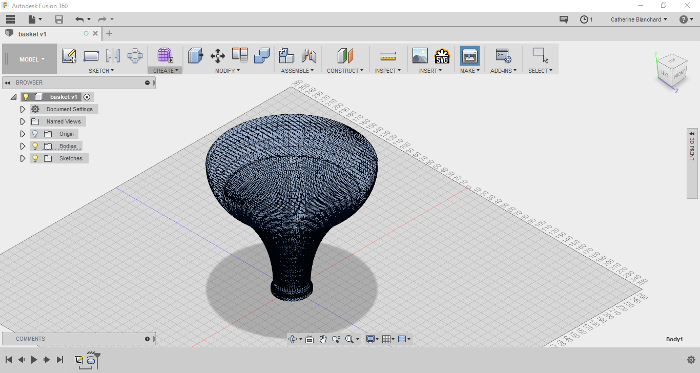The image size is (700, 373).
Task: Collapse the basket v1 root node
Action: [14, 97]
